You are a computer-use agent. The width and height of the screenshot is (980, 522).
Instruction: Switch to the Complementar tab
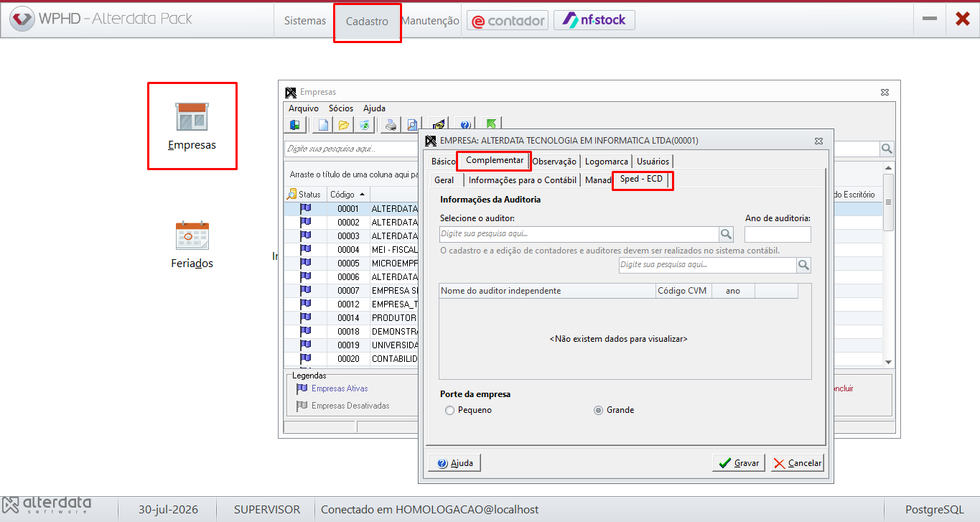494,160
